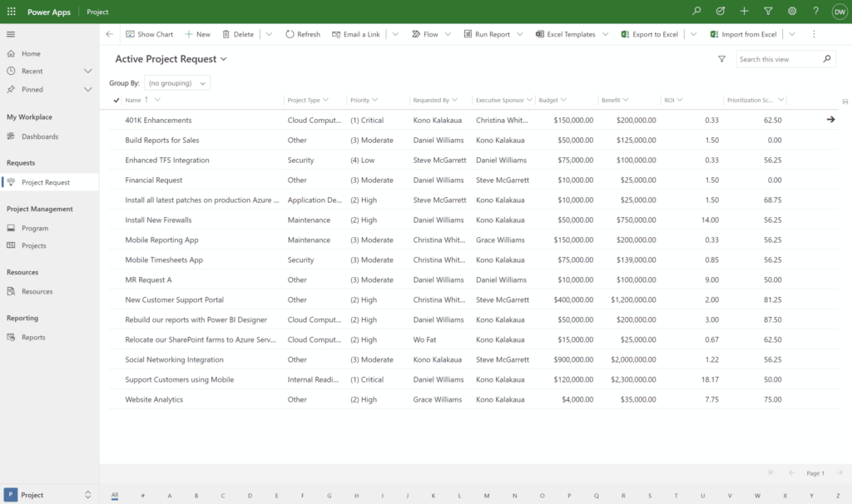The image size is (852, 504).
Task: Go back using the back arrow
Action: pyautogui.click(x=110, y=34)
